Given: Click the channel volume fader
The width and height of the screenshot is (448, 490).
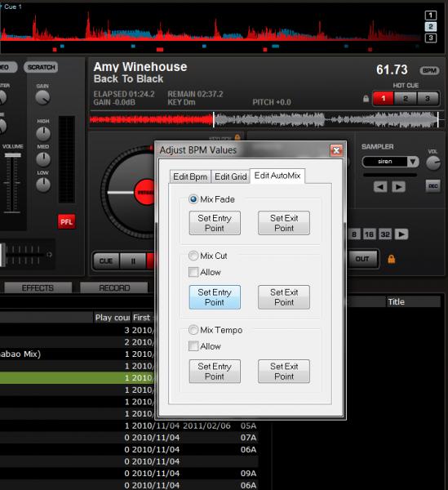Looking at the screenshot, I should [12, 155].
